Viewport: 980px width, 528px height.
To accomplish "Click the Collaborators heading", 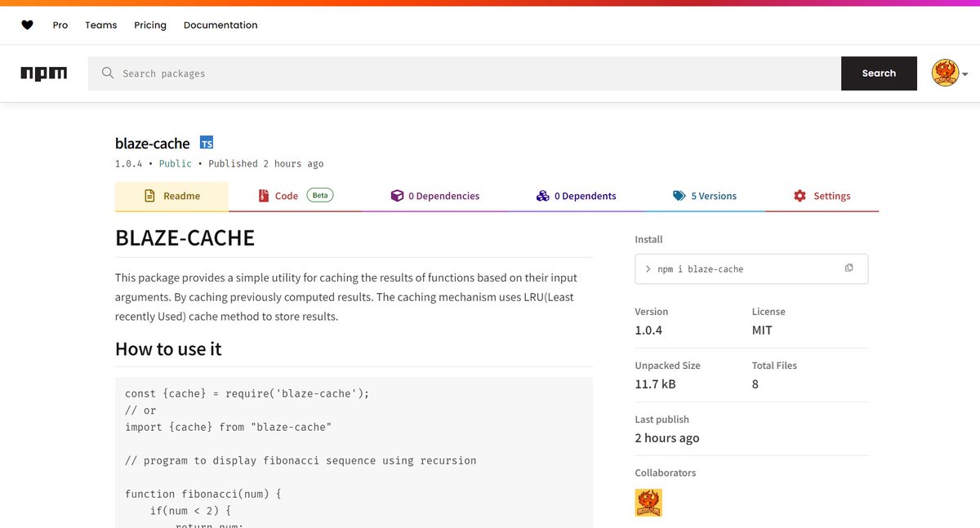I will coord(666,473).
